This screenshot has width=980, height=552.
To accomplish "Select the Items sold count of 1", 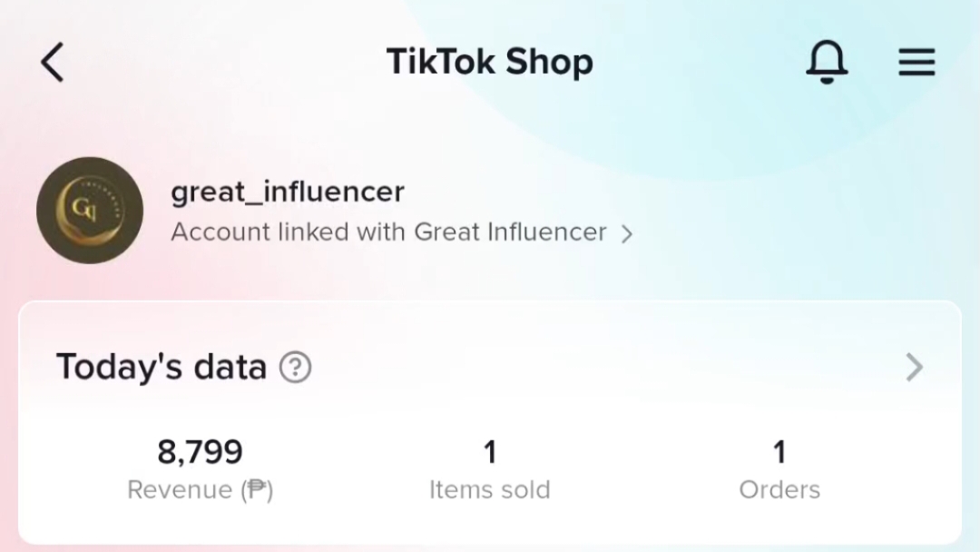I will [490, 452].
